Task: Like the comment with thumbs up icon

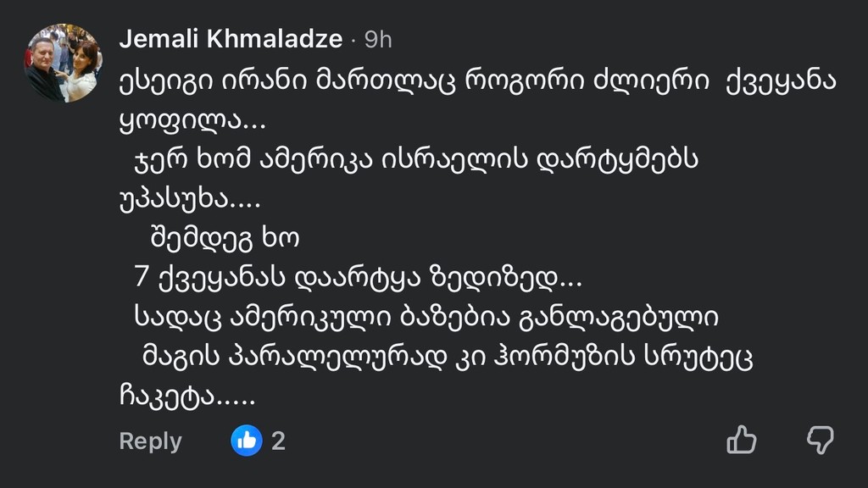Action: [742, 441]
